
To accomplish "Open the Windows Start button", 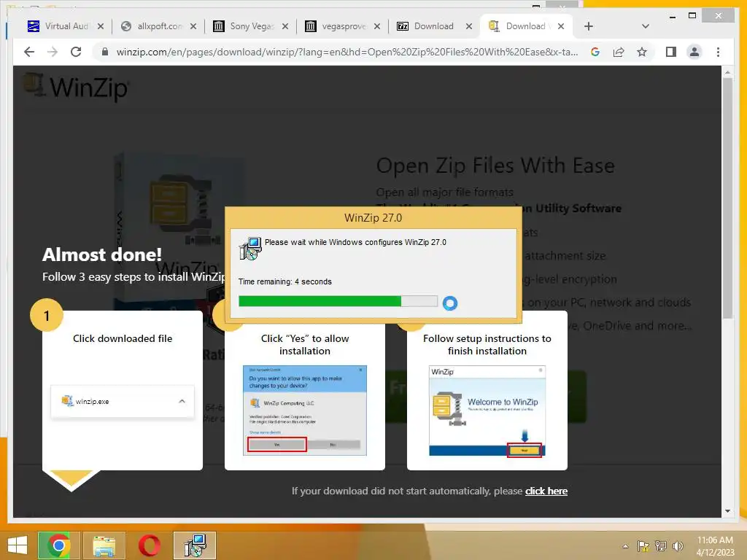I will [x=18, y=545].
